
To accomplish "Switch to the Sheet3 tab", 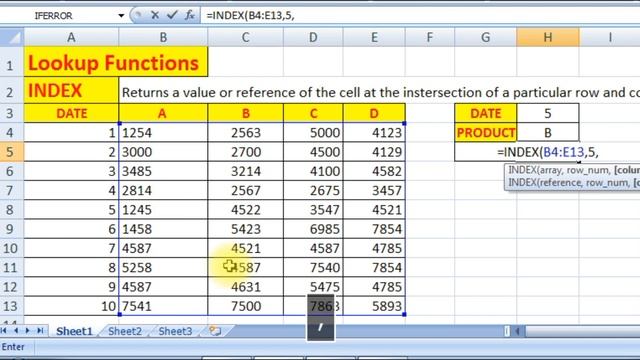I will click(175, 331).
